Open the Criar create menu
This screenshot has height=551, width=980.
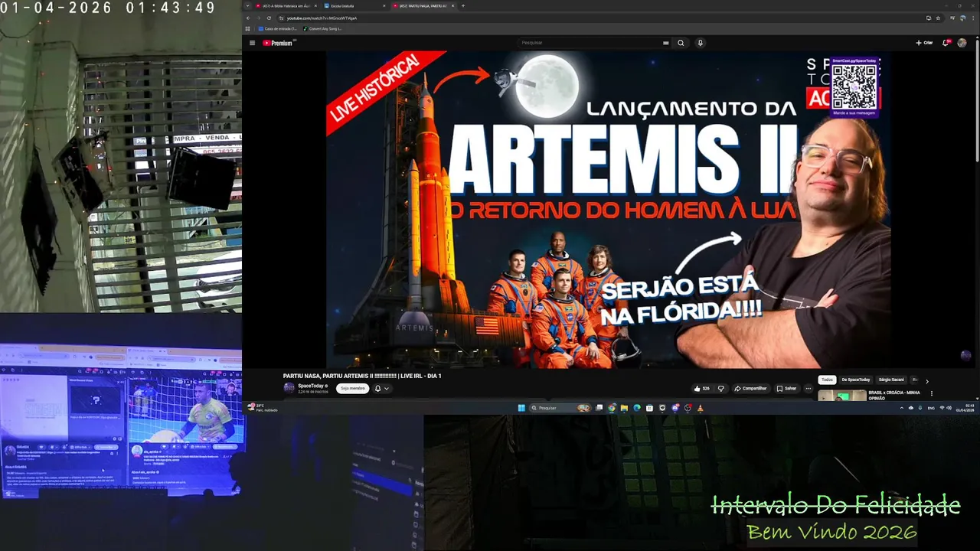(x=924, y=43)
